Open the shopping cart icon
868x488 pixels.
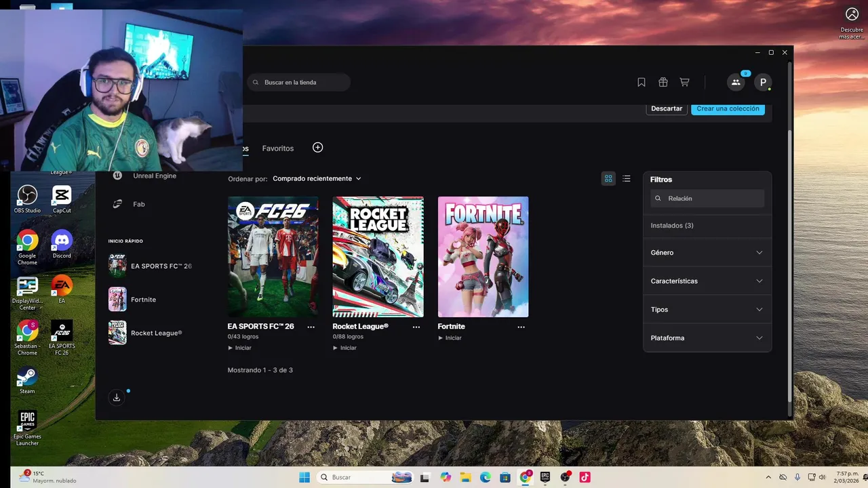click(685, 82)
